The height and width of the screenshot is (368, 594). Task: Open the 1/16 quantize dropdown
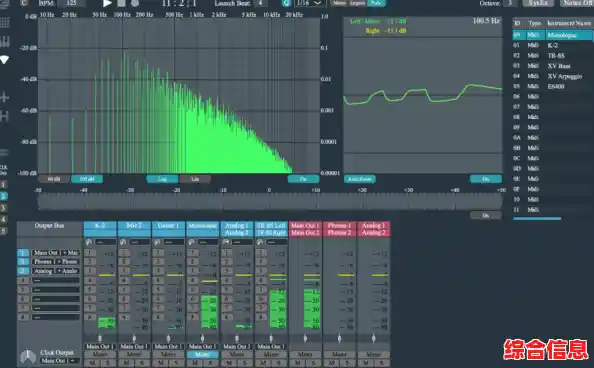coord(310,3)
